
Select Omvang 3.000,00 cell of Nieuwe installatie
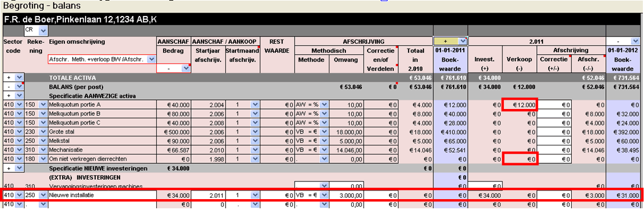(347, 195)
